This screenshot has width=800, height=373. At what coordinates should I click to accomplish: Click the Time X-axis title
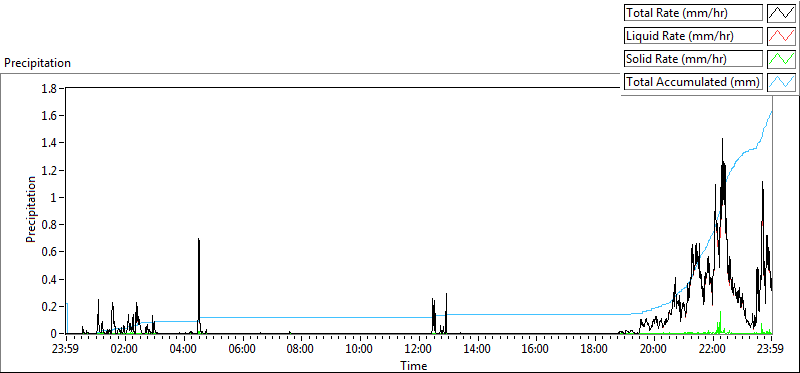pos(413,365)
